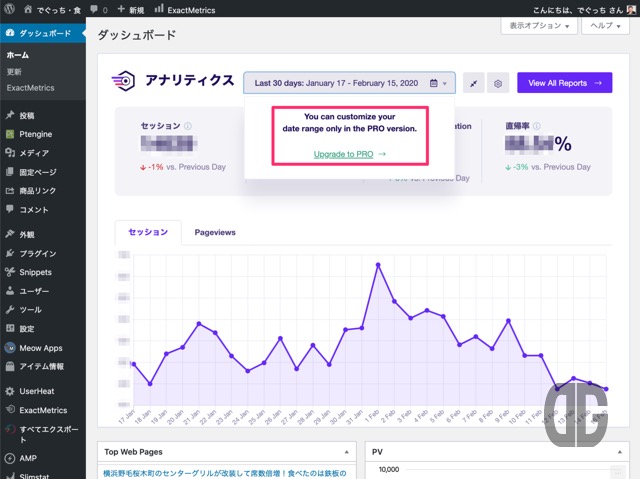Click the 18 Jan data point on chart
Screen dimensions: 640x479
(x=150, y=384)
